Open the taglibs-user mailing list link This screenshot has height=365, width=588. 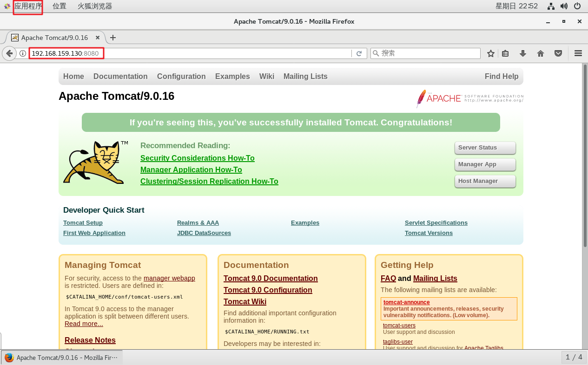tap(398, 342)
